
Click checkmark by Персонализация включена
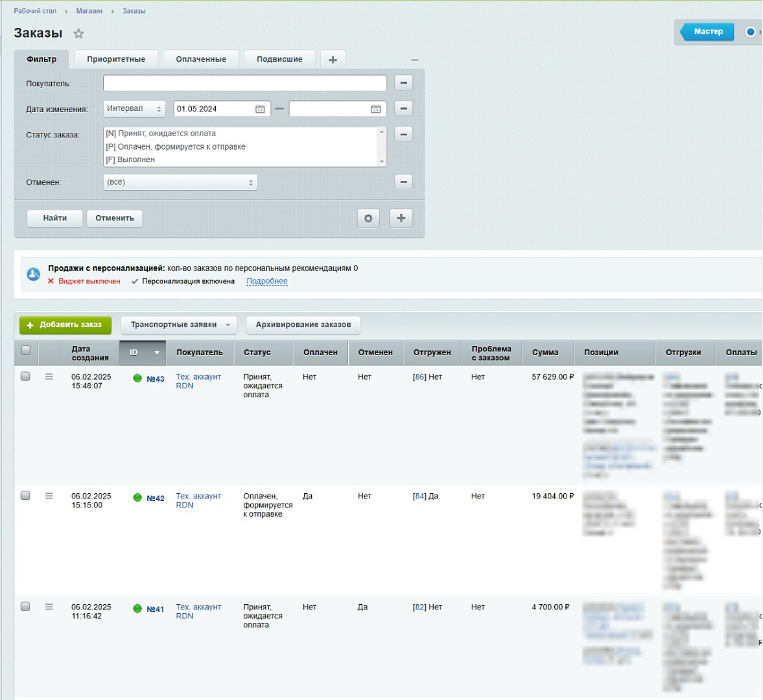(135, 281)
